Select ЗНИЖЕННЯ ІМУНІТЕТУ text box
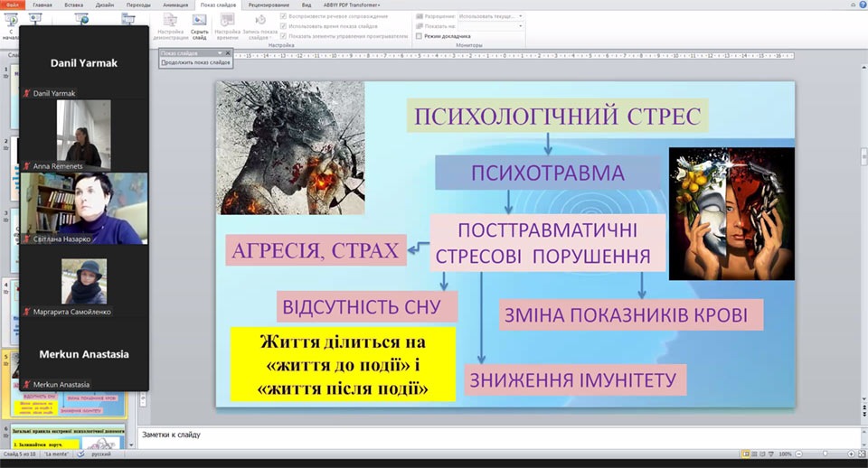 (575, 379)
